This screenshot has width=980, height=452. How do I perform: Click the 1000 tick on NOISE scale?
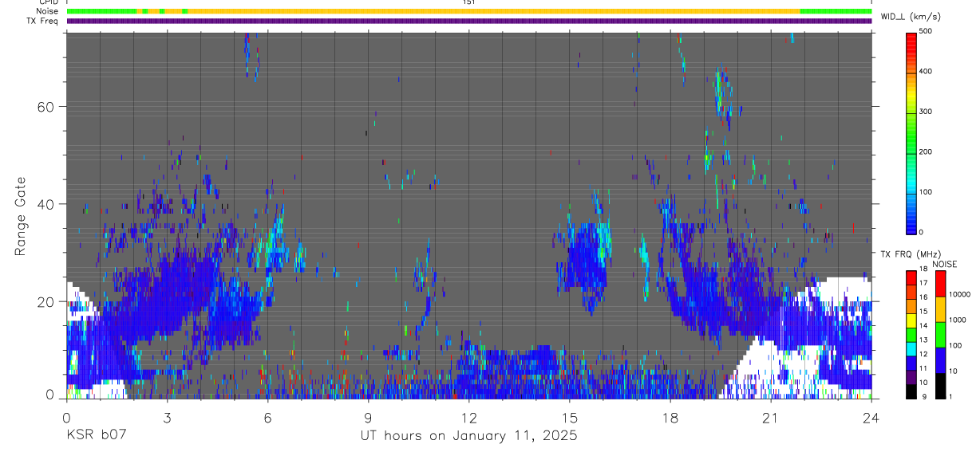click(958, 320)
